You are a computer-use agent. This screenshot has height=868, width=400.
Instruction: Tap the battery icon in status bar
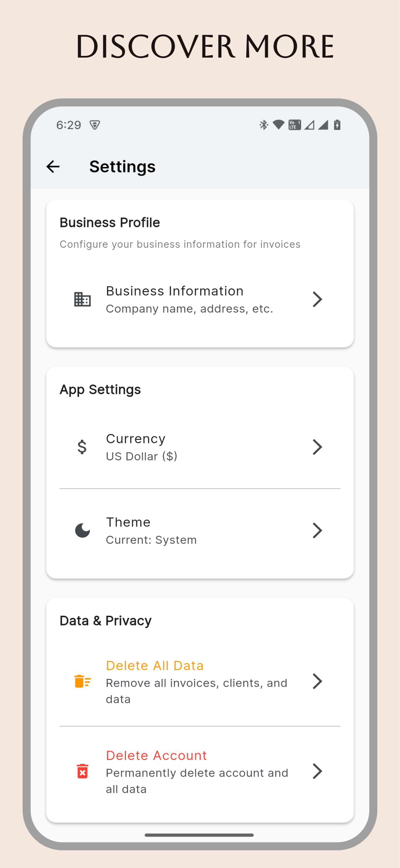click(x=337, y=125)
